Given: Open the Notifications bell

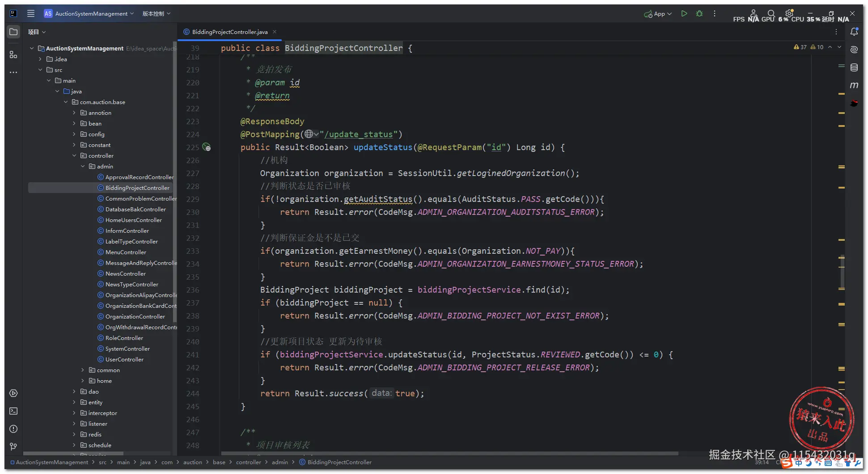Looking at the screenshot, I should pyautogui.click(x=854, y=32).
